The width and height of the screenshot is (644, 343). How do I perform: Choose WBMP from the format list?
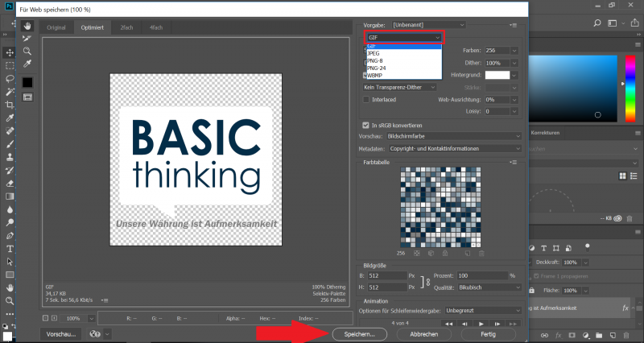[404, 76]
